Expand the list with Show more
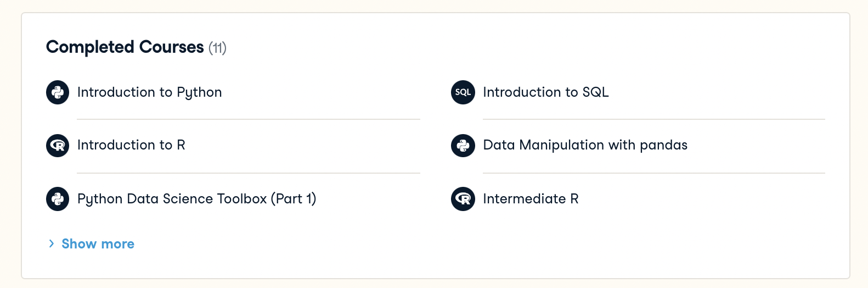The height and width of the screenshot is (288, 868). [98, 244]
